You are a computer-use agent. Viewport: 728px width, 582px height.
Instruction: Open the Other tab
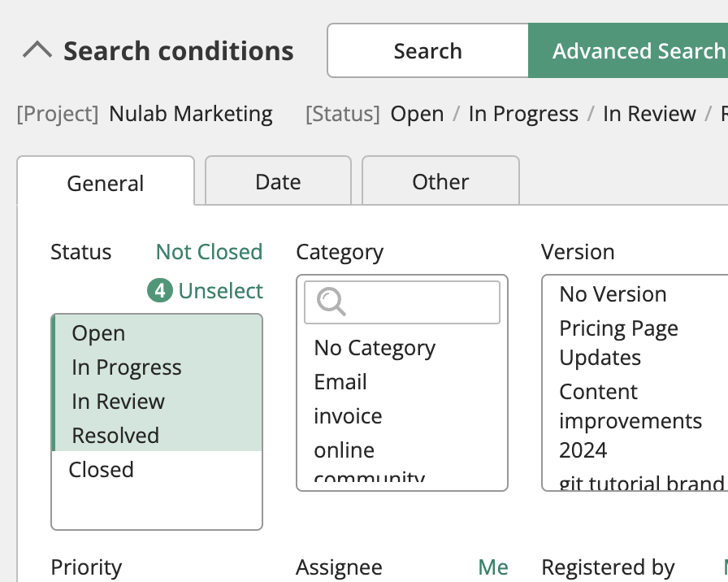pos(440,181)
